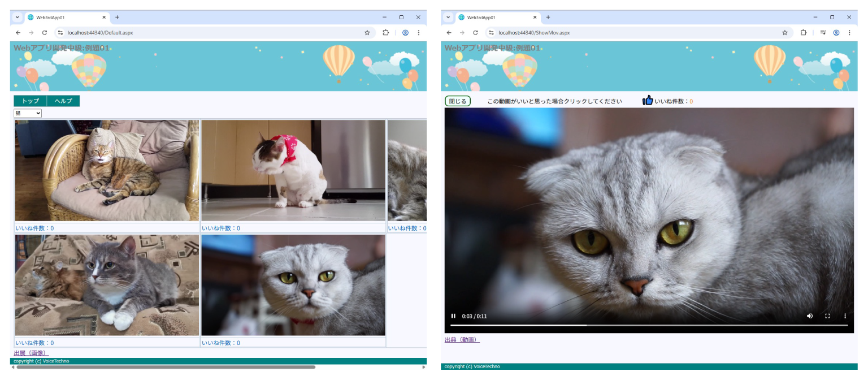Screen dimensions: 868x380
Task: Enter fullscreen mode in the video player
Action: pos(827,316)
